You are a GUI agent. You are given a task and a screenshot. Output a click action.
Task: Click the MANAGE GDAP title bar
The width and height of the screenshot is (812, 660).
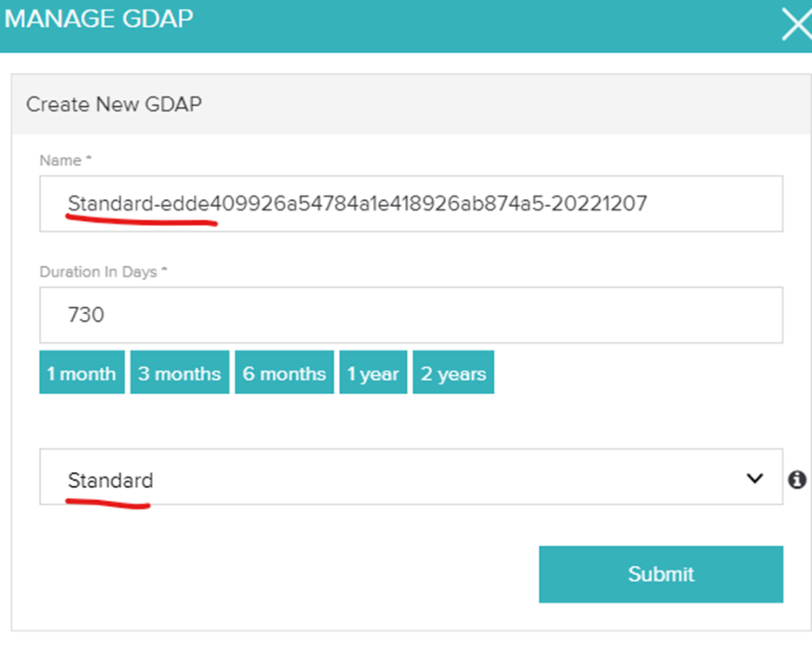pyautogui.click(x=100, y=19)
